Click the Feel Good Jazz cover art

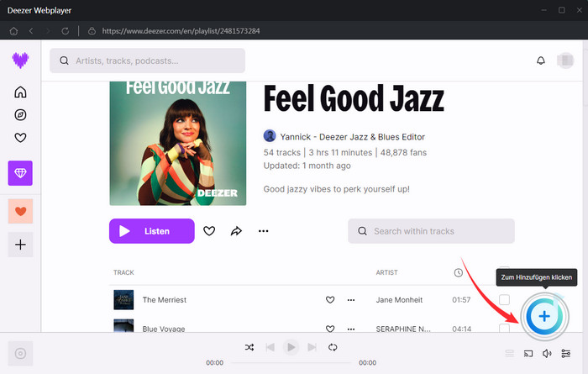coord(178,144)
